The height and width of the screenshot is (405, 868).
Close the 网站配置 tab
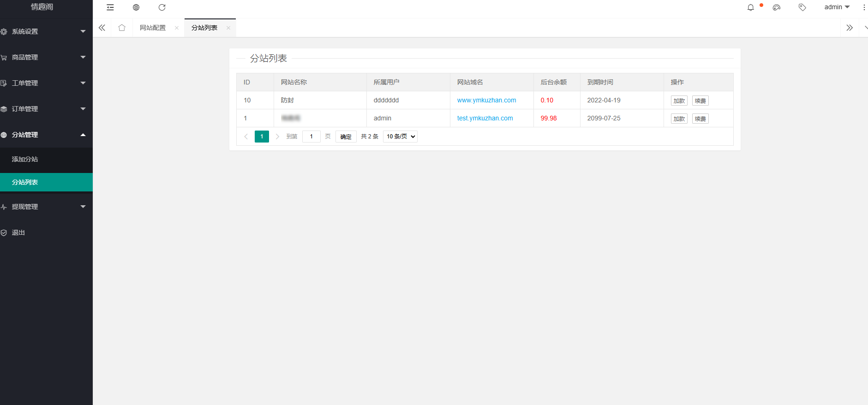(x=177, y=28)
